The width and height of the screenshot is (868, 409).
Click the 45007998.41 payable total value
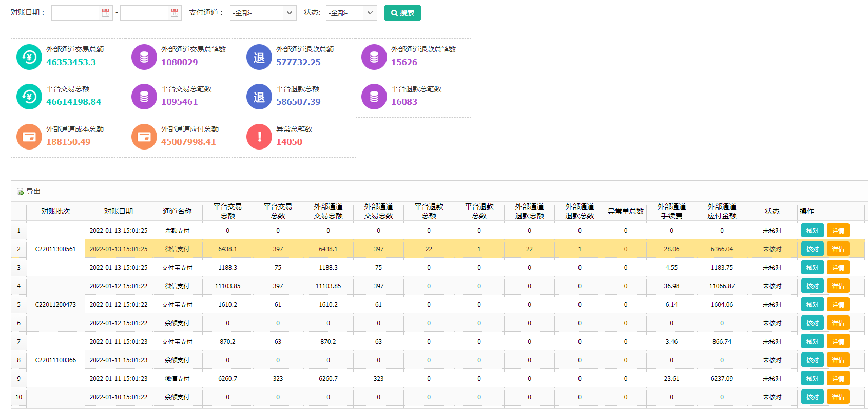pos(188,142)
